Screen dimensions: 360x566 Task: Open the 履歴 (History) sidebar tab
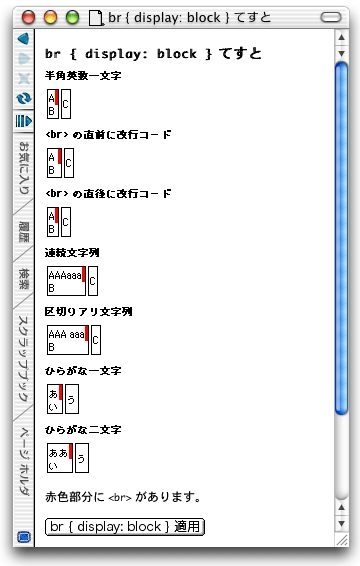point(23,232)
